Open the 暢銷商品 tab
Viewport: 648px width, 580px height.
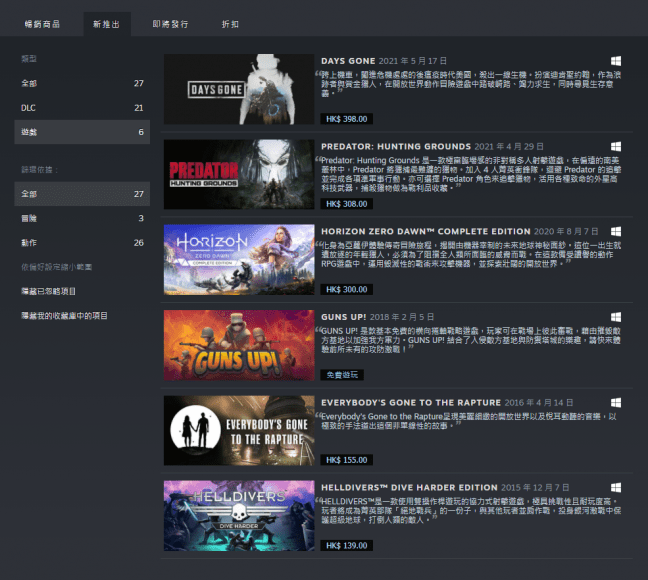click(x=42, y=24)
